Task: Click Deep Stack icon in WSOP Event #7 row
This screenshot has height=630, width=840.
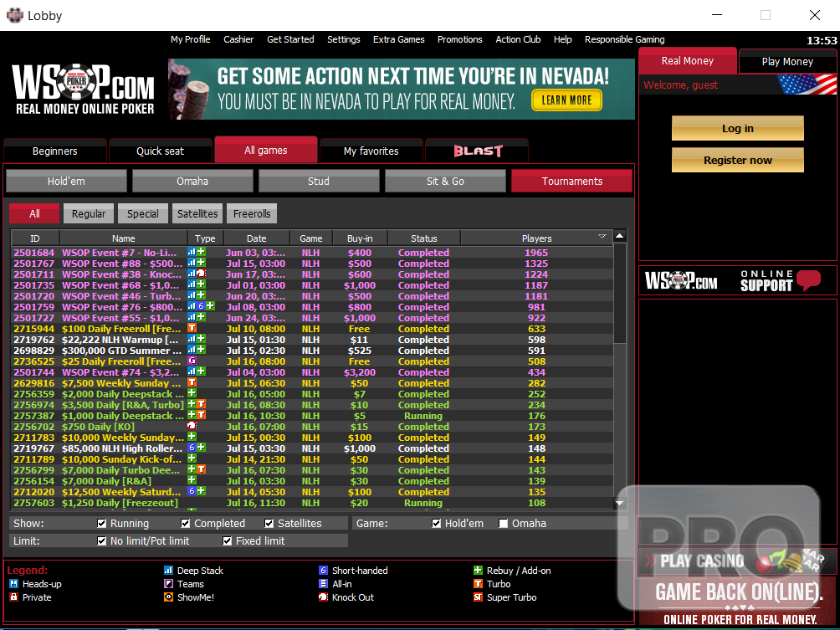Action: [x=192, y=252]
